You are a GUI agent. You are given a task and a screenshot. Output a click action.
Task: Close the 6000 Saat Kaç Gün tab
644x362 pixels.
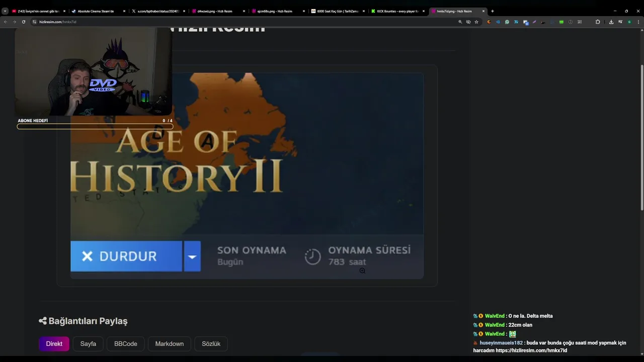[x=364, y=11]
